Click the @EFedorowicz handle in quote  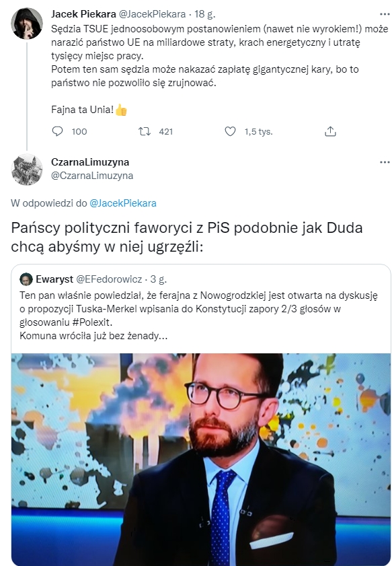click(109, 279)
